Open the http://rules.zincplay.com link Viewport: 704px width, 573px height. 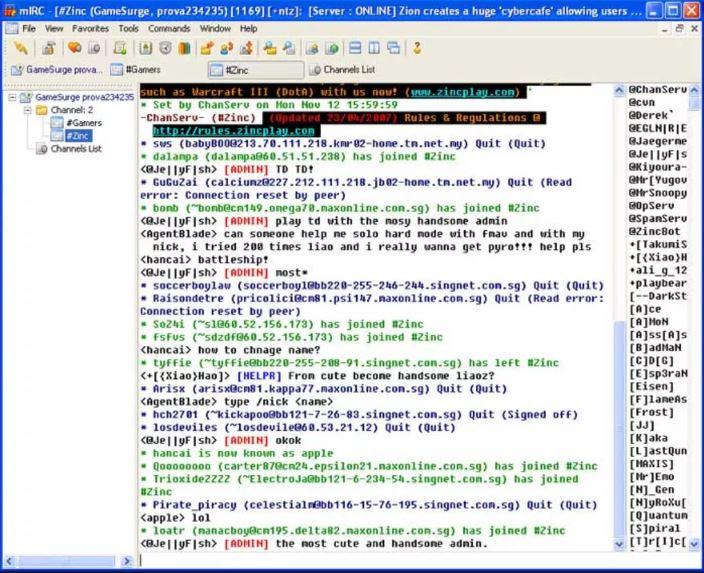pos(233,131)
